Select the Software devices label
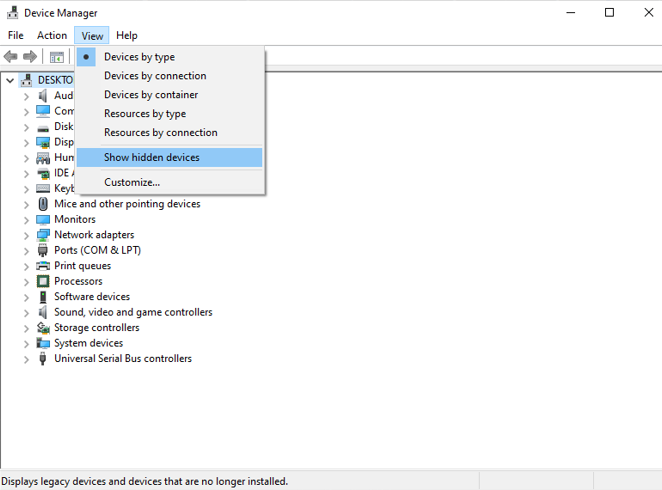The image size is (662, 490). [x=92, y=297]
